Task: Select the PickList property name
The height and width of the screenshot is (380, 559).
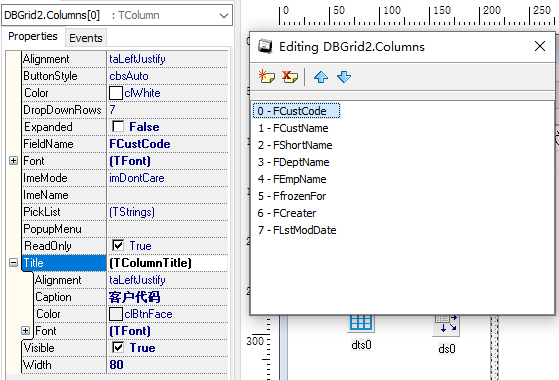Action: [x=64, y=212]
